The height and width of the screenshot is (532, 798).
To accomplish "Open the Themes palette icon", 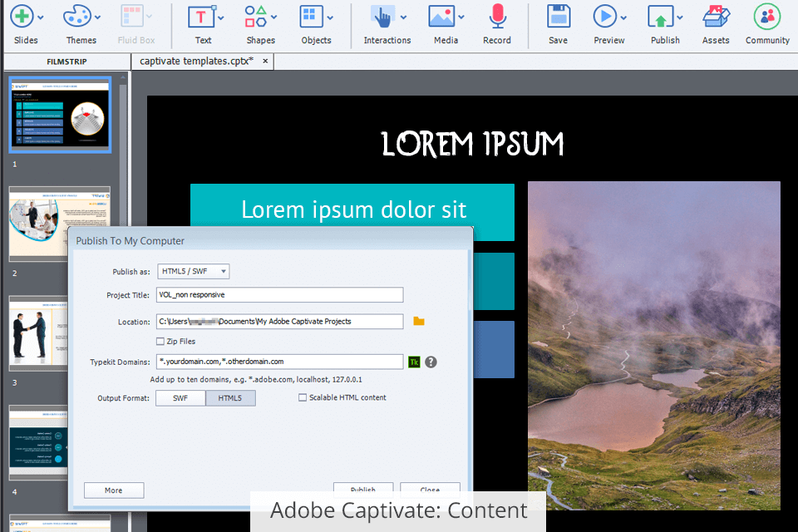I will (x=76, y=17).
